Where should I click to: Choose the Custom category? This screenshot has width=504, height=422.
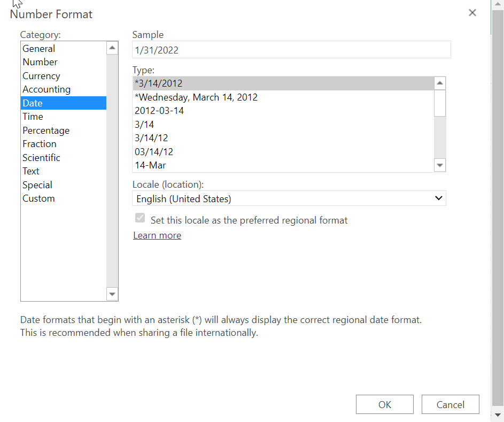click(38, 198)
